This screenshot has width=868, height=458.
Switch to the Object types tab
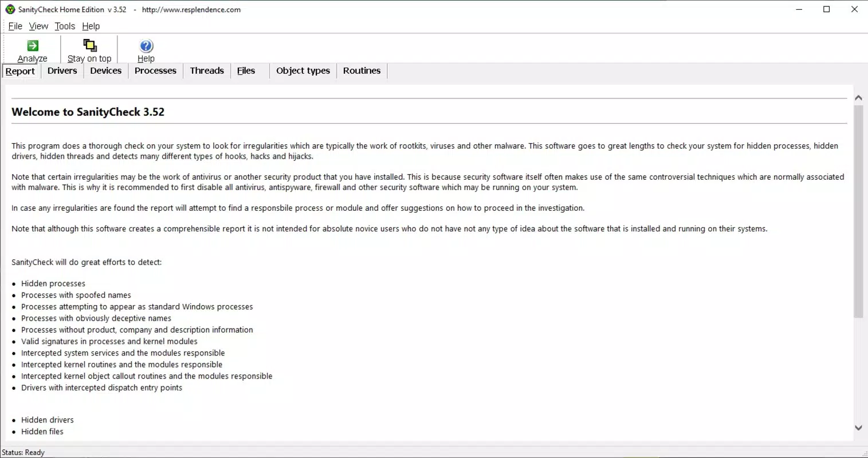coord(303,70)
